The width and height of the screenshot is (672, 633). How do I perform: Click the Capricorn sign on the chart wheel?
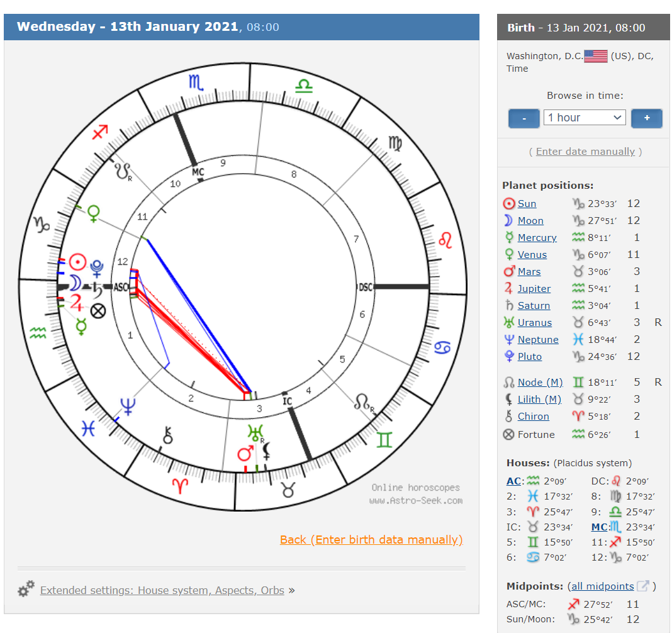tap(42, 225)
